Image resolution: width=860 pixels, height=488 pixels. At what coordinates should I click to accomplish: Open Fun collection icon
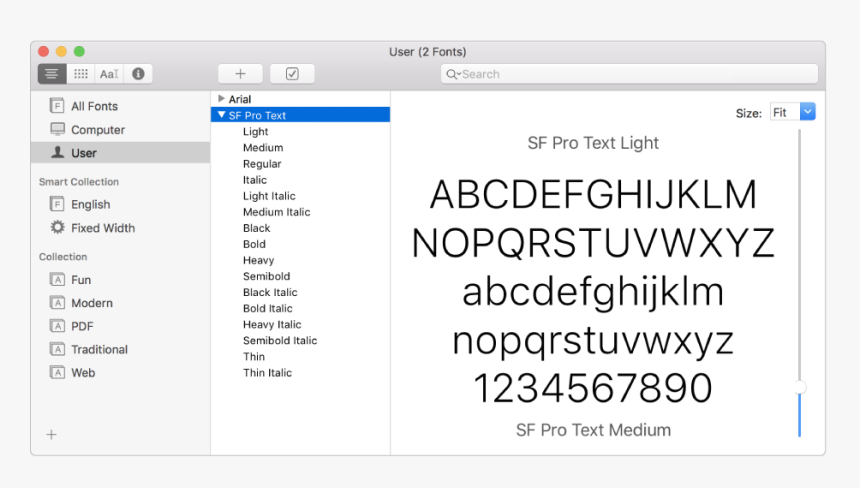point(57,280)
